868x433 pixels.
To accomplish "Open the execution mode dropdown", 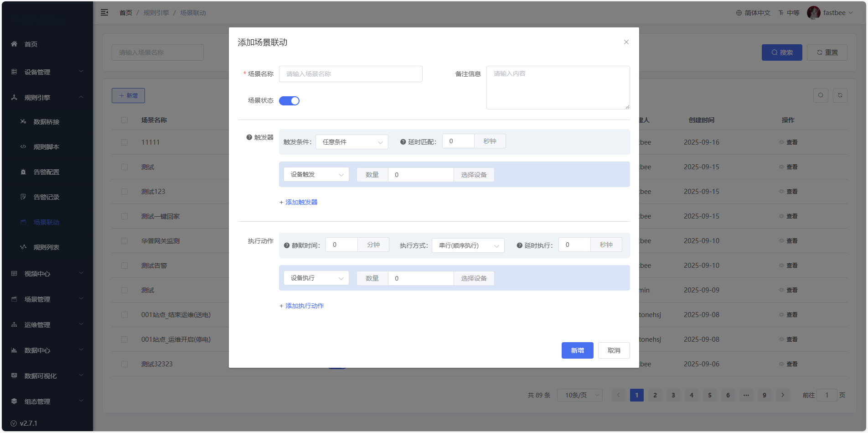I will click(x=468, y=245).
